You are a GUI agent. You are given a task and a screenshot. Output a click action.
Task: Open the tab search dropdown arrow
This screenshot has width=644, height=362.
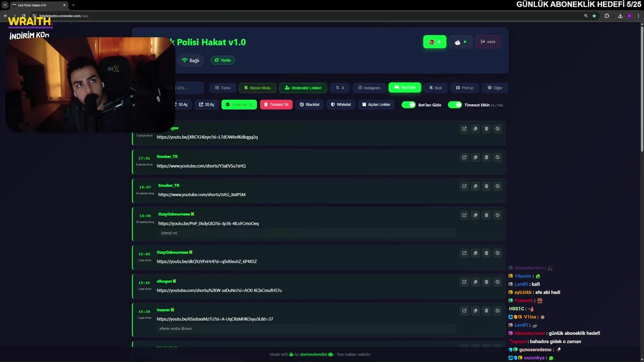(5, 5)
